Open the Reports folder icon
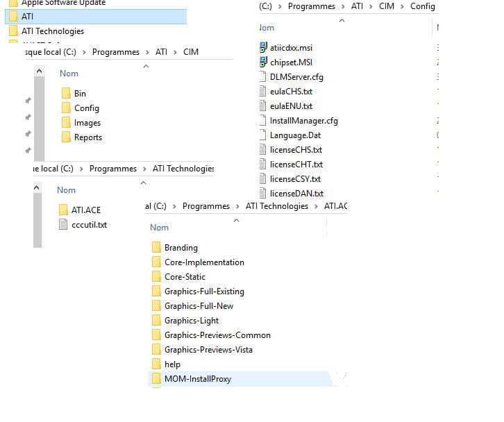This screenshot has width=504, height=422. [66, 137]
